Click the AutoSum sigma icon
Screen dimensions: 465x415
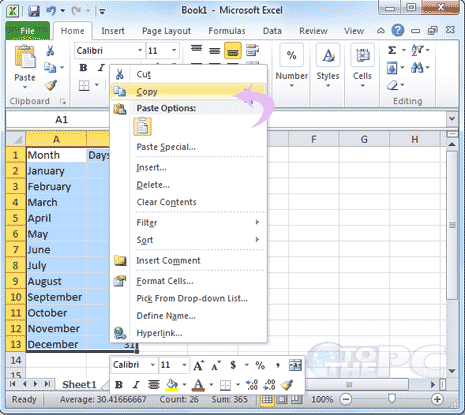click(x=392, y=50)
